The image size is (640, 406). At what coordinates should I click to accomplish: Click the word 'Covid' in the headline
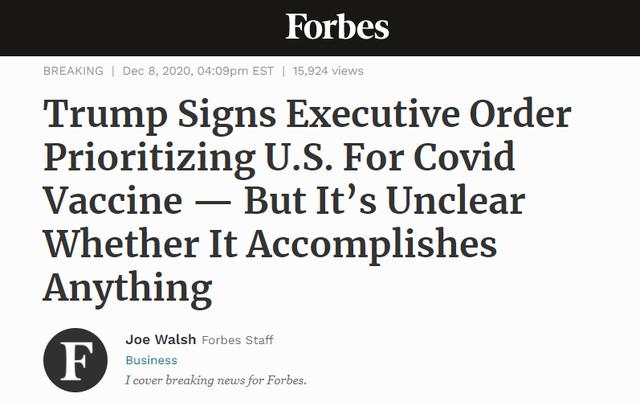(x=464, y=156)
